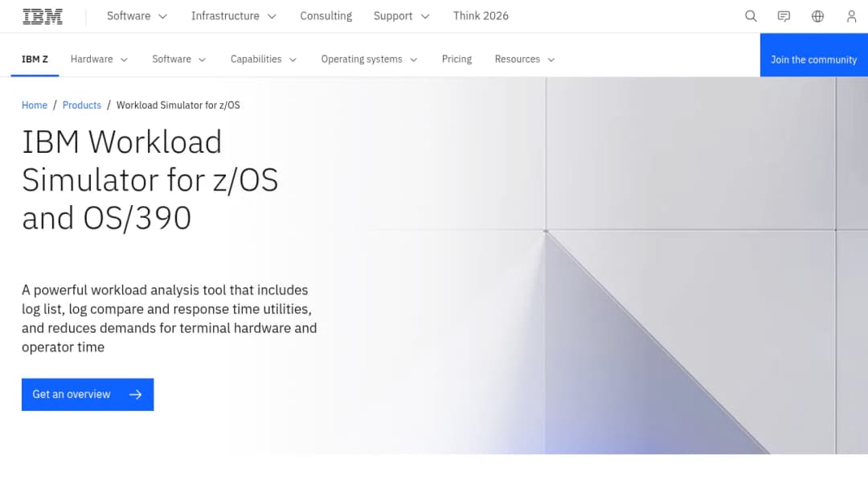The image size is (868, 489).
Task: Follow the Products breadcrumb link
Action: click(x=82, y=105)
